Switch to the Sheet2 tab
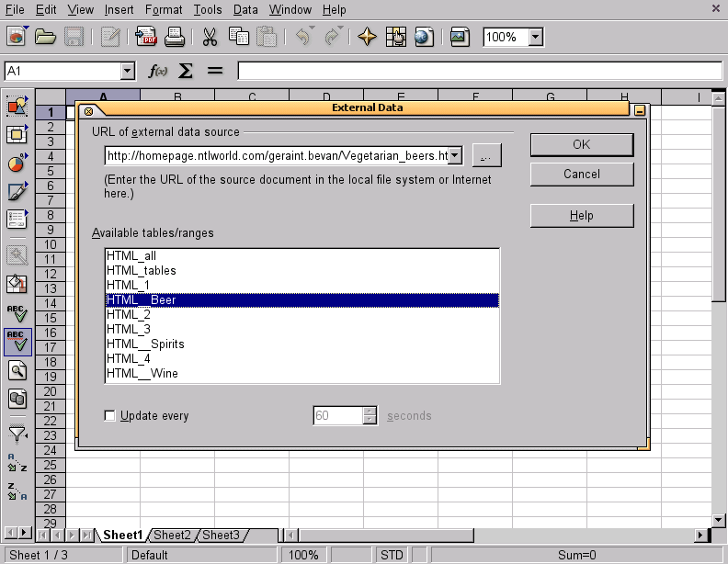Image resolution: width=728 pixels, height=564 pixels. (x=172, y=536)
